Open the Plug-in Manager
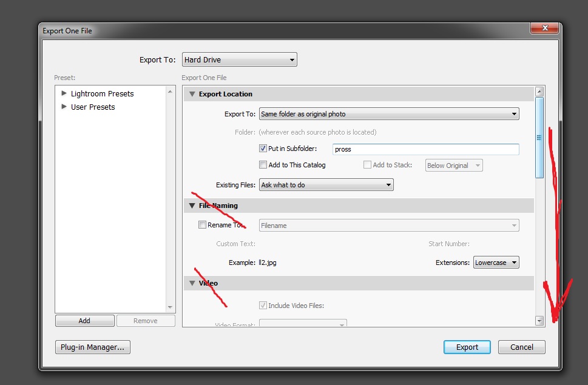588x385 pixels. click(93, 347)
